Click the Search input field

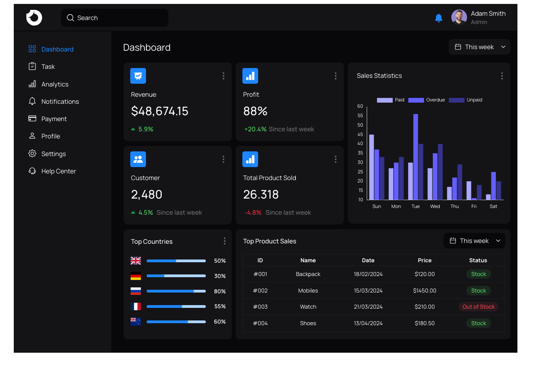(x=115, y=18)
